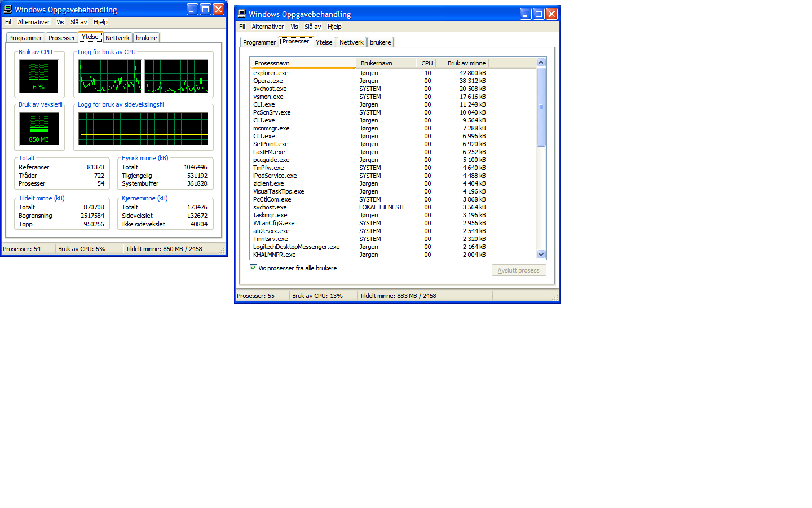Select the active Ytelse tab in the performance window
The height and width of the screenshot is (508, 812).
pos(90,37)
